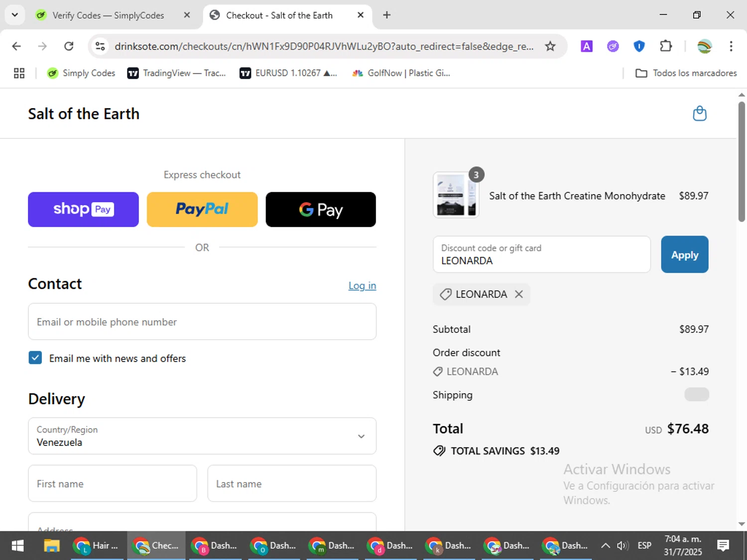The image size is (747, 560).
Task: Remove the applied LEONARDA discount tag
Action: pos(519,294)
